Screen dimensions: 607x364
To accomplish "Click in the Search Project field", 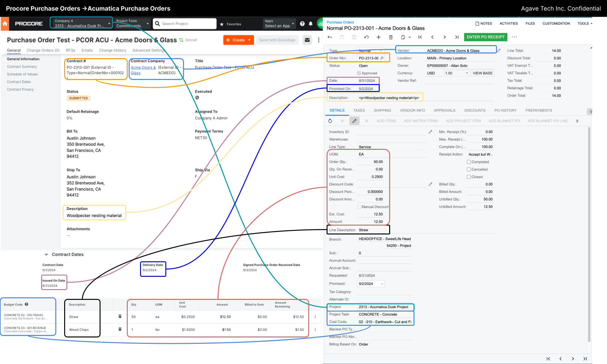I will coord(185,24).
